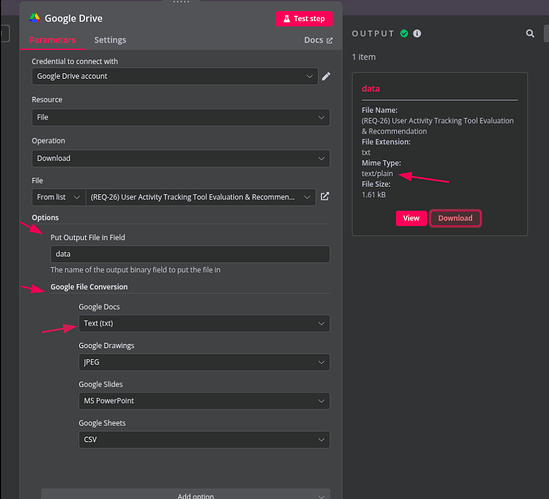Open Google Docs conversion format dropdown
The image size is (549, 499).
[204, 323]
